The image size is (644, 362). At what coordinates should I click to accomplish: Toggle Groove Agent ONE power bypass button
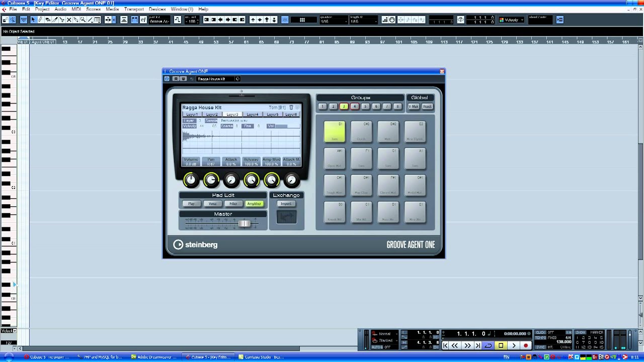(x=167, y=79)
